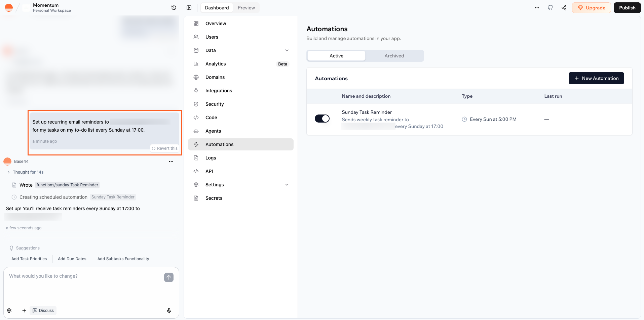644x320 pixels.
Task: Select the Integrations sidebar item
Action: (218, 91)
